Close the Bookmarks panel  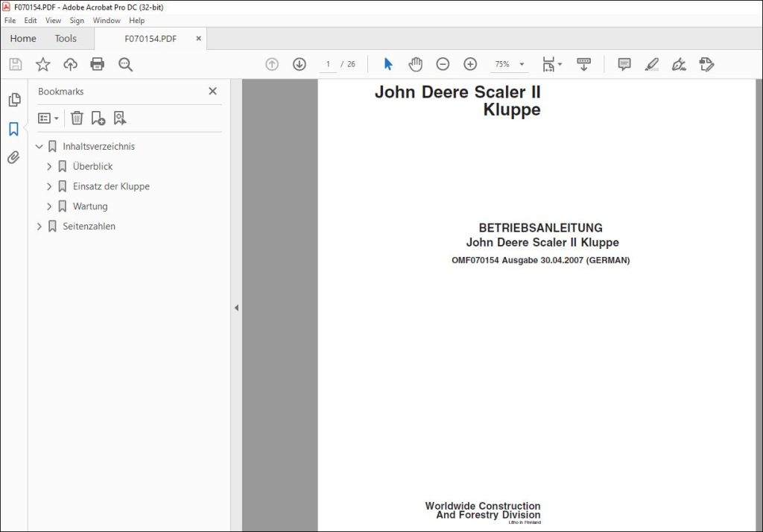tap(212, 91)
